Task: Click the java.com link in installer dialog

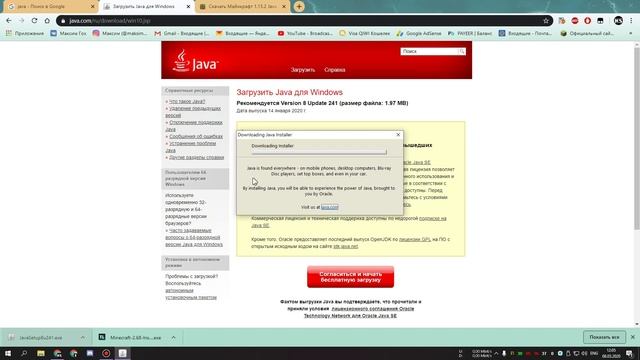Action: tap(329, 207)
